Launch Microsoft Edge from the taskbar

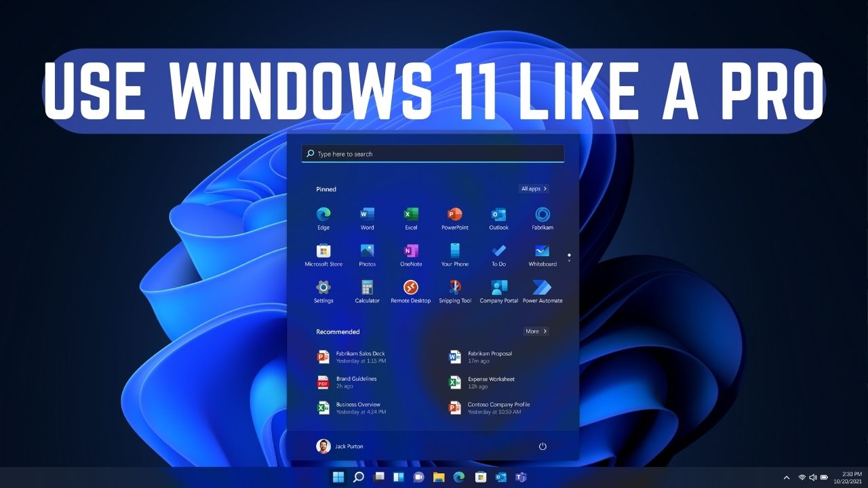[460, 476]
